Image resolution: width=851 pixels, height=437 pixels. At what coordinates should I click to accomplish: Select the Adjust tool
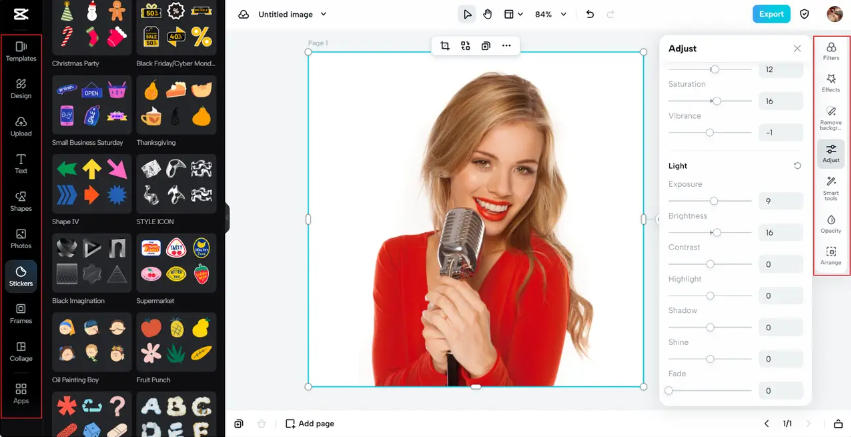(831, 154)
